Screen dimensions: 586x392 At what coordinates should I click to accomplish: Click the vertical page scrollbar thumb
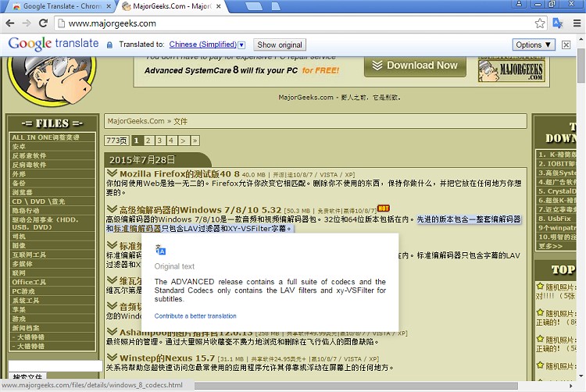[581, 66]
